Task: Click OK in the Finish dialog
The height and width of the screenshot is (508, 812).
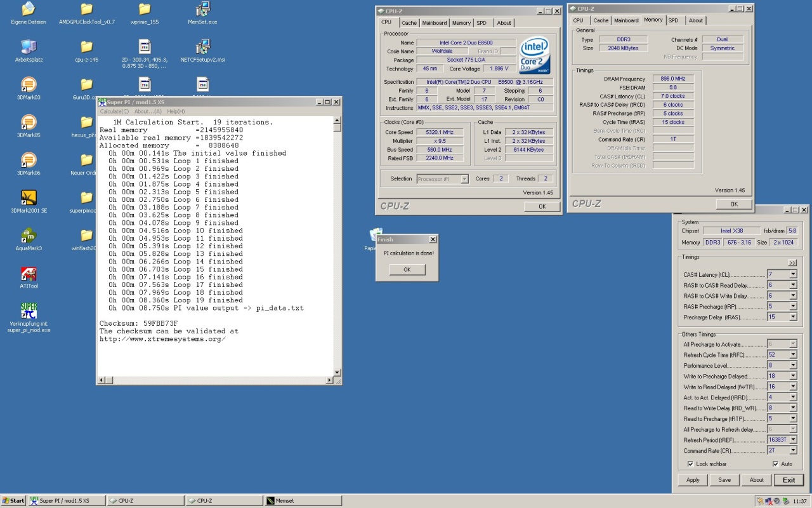Action: (407, 269)
